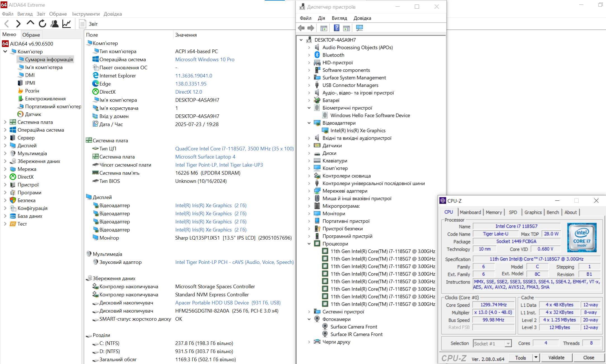Viewport: 606px width, 364px height.
Task: Click Intel Core i7 logo in CPU-Z
Action: [x=582, y=237]
